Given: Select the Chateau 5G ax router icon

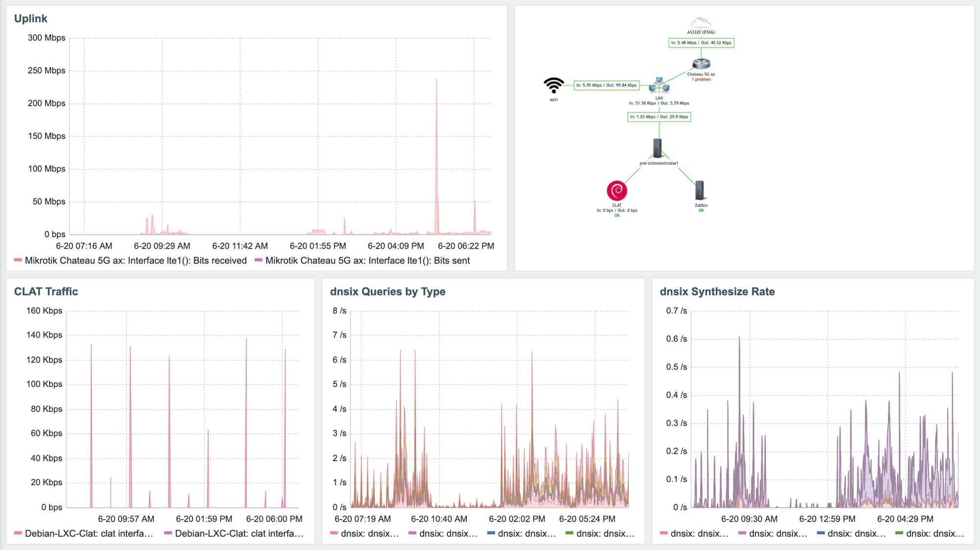Looking at the screenshot, I should (701, 64).
